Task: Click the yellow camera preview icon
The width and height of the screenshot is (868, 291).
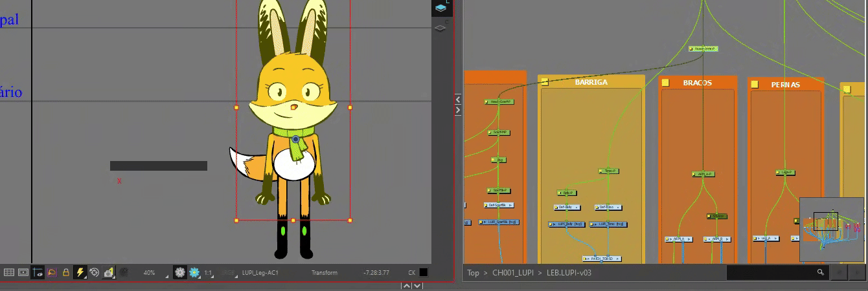Action: (109, 273)
